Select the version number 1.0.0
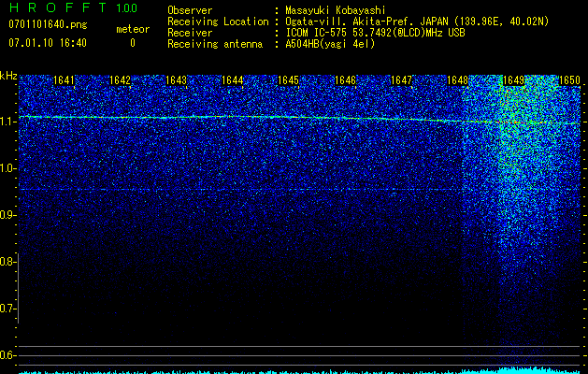Viewport: 588px width, 374px height. 127,7
